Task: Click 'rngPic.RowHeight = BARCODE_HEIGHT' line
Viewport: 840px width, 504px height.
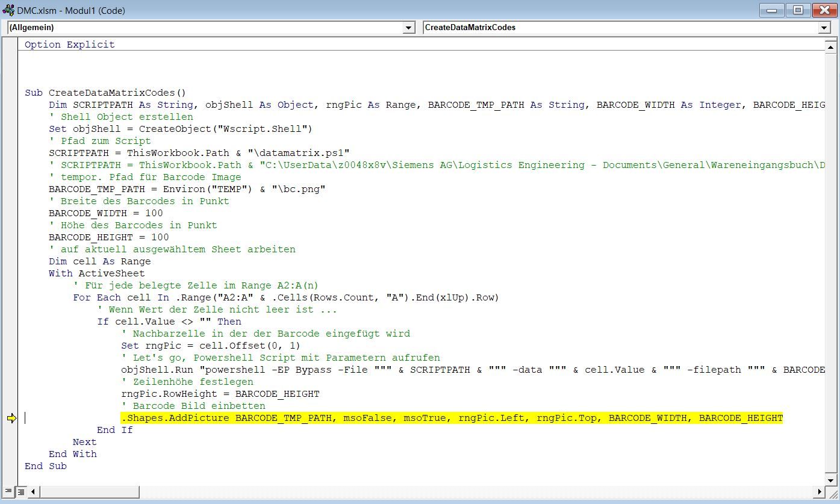Action: pyautogui.click(x=220, y=394)
